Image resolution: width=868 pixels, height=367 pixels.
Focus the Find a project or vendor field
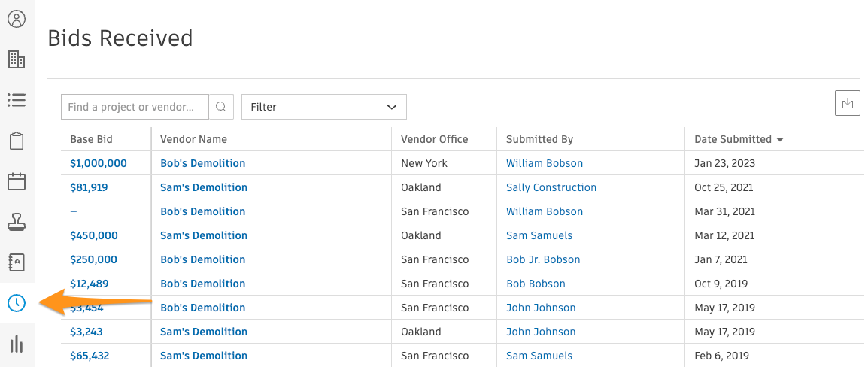(x=135, y=107)
